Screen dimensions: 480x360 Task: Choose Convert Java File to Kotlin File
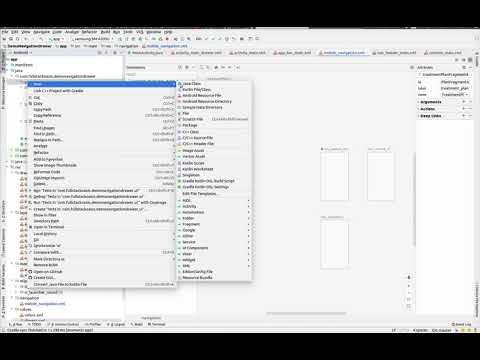coord(101,284)
